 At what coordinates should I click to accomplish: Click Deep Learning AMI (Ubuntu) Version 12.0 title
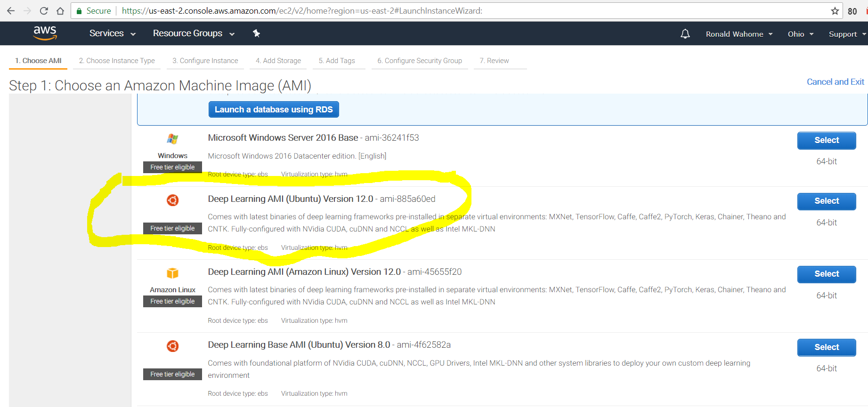coord(291,199)
